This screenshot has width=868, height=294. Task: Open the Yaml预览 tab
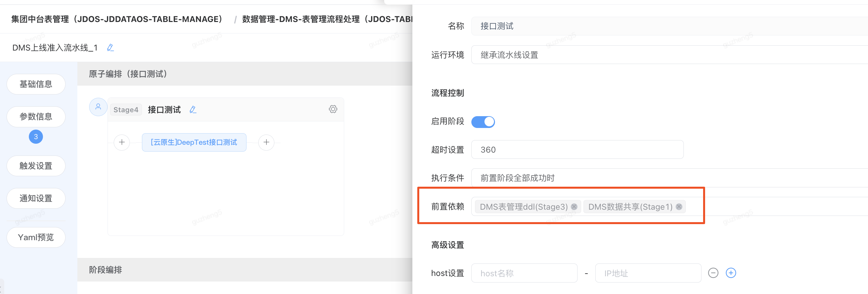(x=36, y=237)
